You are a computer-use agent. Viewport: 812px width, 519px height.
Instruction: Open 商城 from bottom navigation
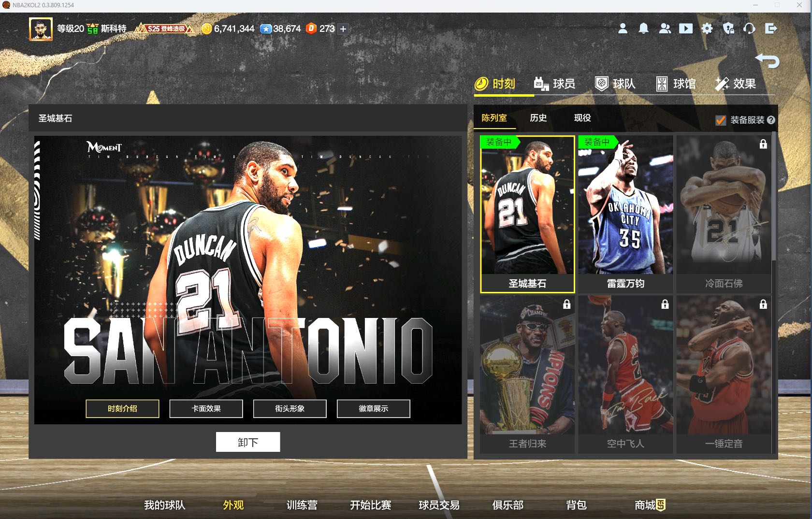point(650,505)
